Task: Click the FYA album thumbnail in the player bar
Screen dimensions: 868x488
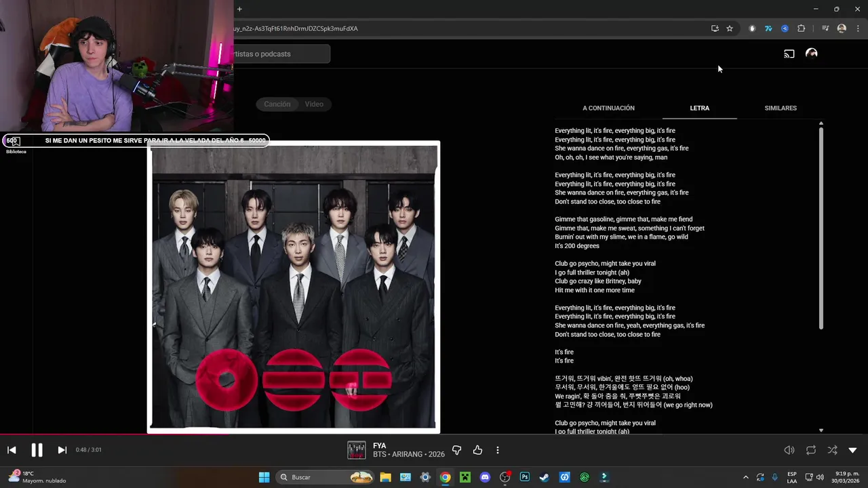Action: [x=357, y=450]
